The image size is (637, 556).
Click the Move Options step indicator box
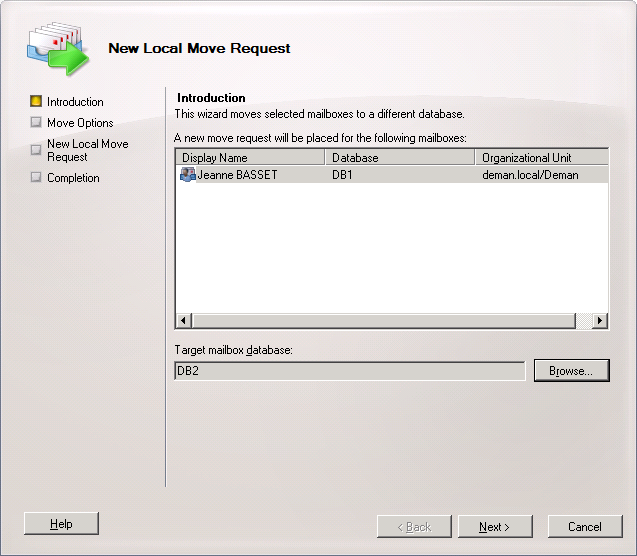tap(36, 122)
